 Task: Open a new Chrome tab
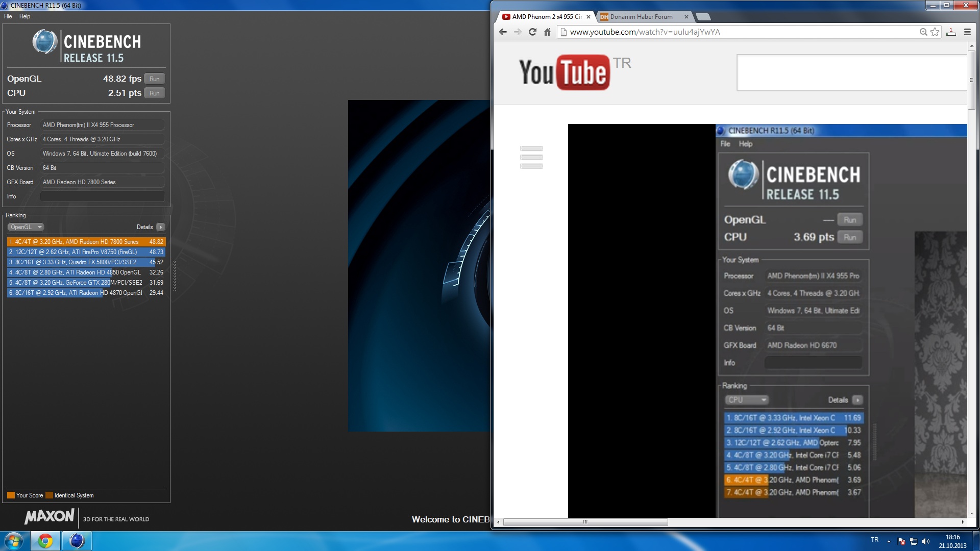click(703, 17)
